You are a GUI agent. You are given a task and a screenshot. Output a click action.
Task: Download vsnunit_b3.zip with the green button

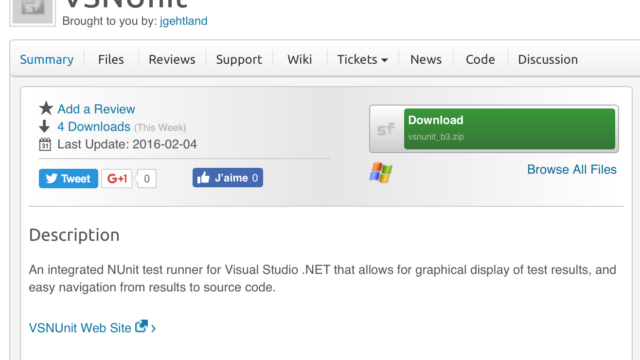(x=509, y=129)
